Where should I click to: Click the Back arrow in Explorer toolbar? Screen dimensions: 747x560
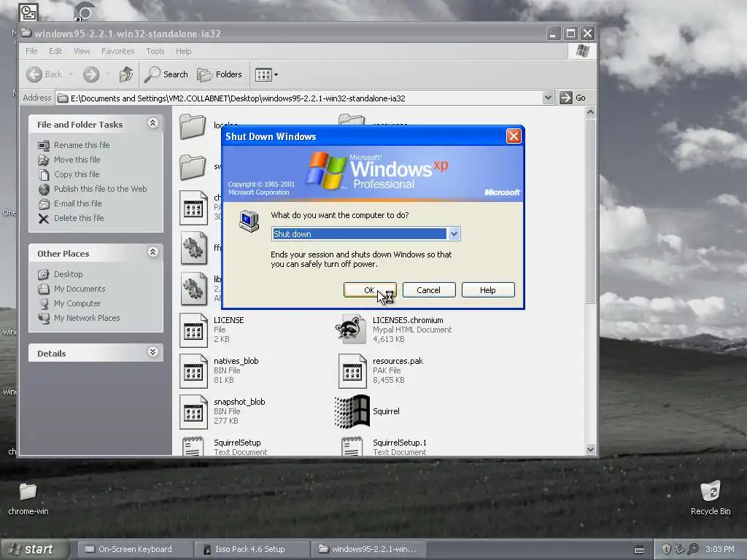pos(34,74)
